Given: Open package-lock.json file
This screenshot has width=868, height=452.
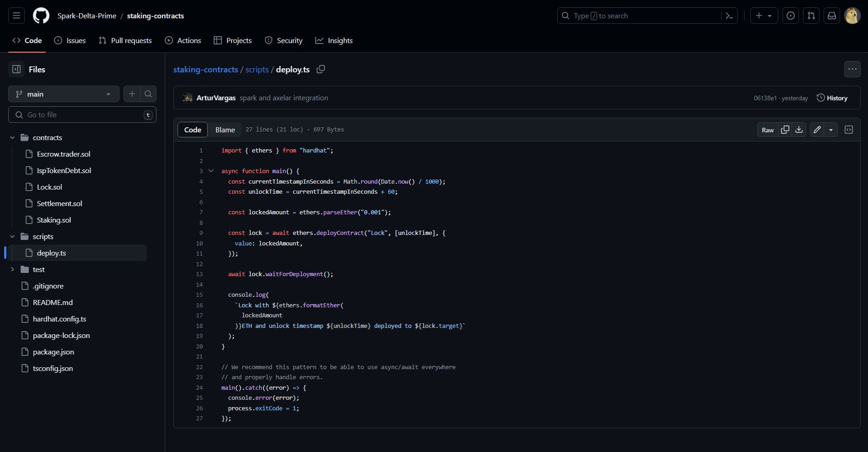Looking at the screenshot, I should pyautogui.click(x=61, y=335).
